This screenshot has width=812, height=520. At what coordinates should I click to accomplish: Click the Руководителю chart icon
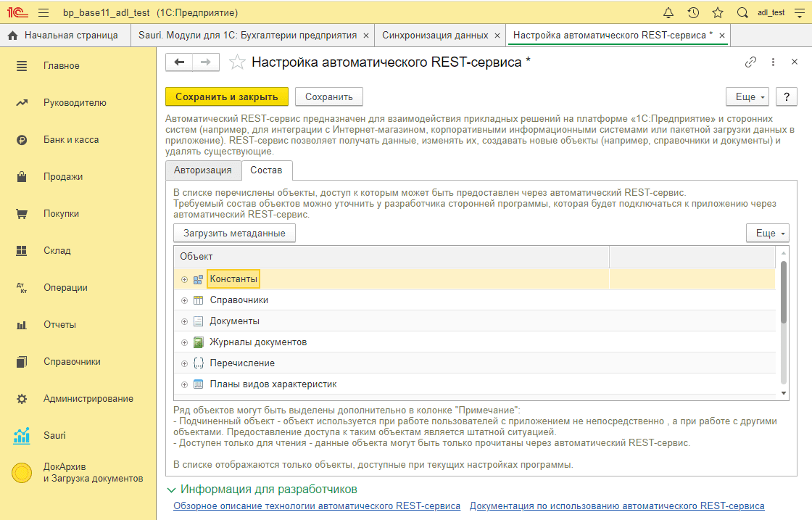(x=22, y=102)
